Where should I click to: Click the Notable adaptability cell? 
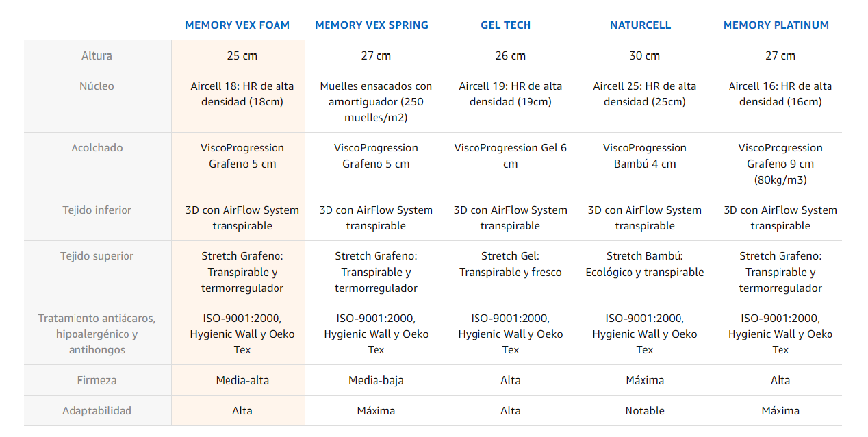[x=644, y=411]
